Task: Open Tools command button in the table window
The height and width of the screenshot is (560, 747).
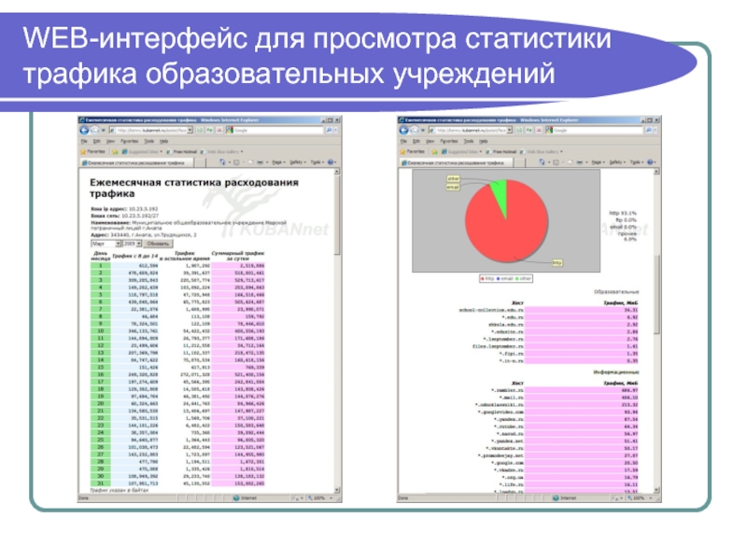Action: 317,162
